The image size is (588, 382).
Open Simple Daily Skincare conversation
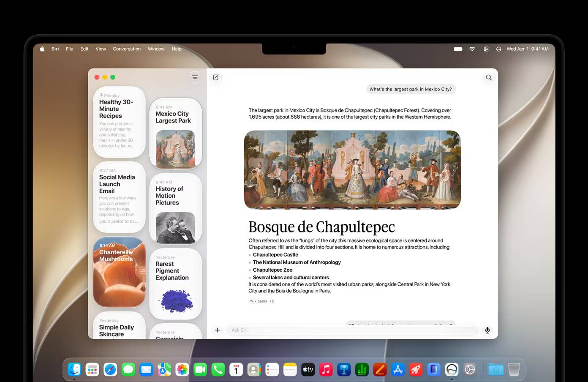[x=120, y=325]
